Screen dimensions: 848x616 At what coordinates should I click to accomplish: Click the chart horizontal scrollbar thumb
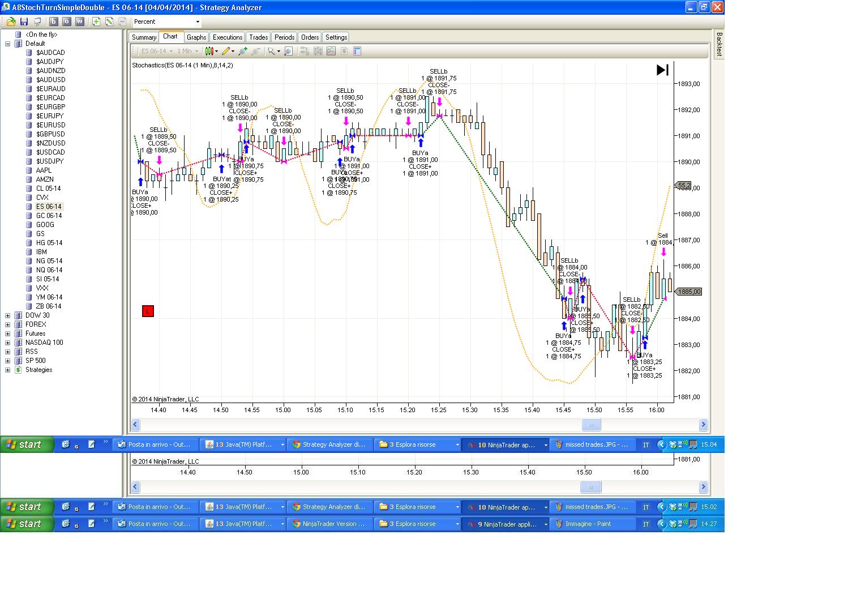[592, 425]
